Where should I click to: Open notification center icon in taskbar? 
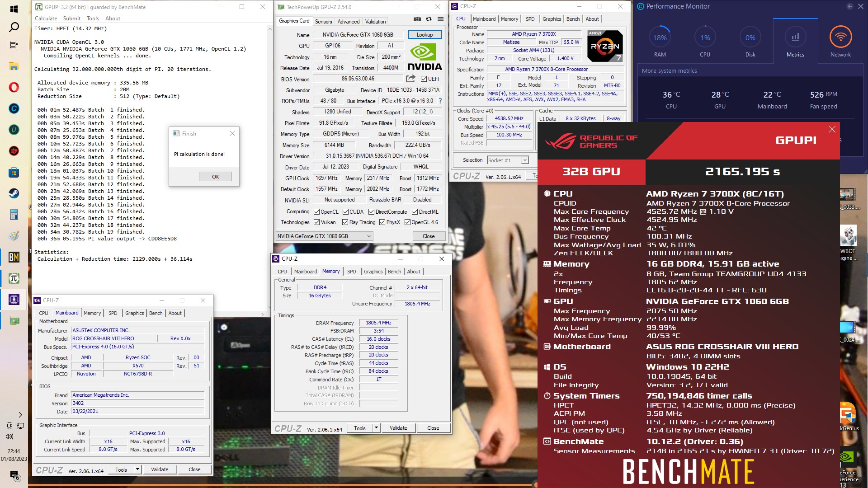coord(14,475)
